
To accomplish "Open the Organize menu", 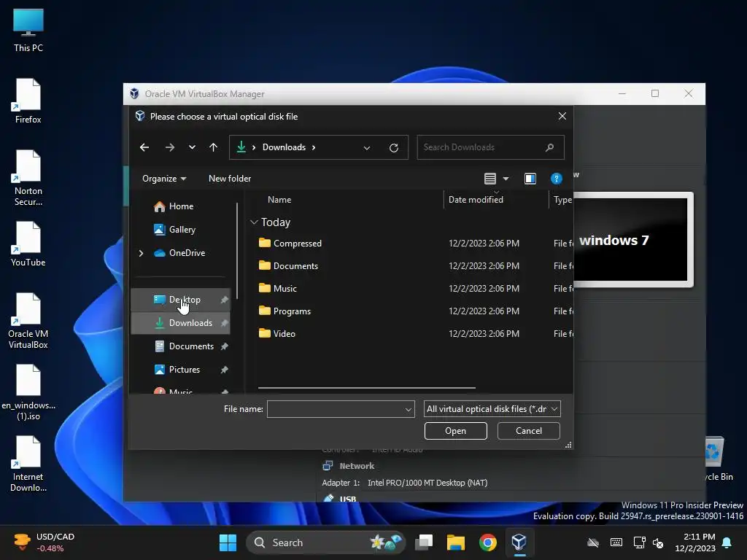I will [164, 179].
